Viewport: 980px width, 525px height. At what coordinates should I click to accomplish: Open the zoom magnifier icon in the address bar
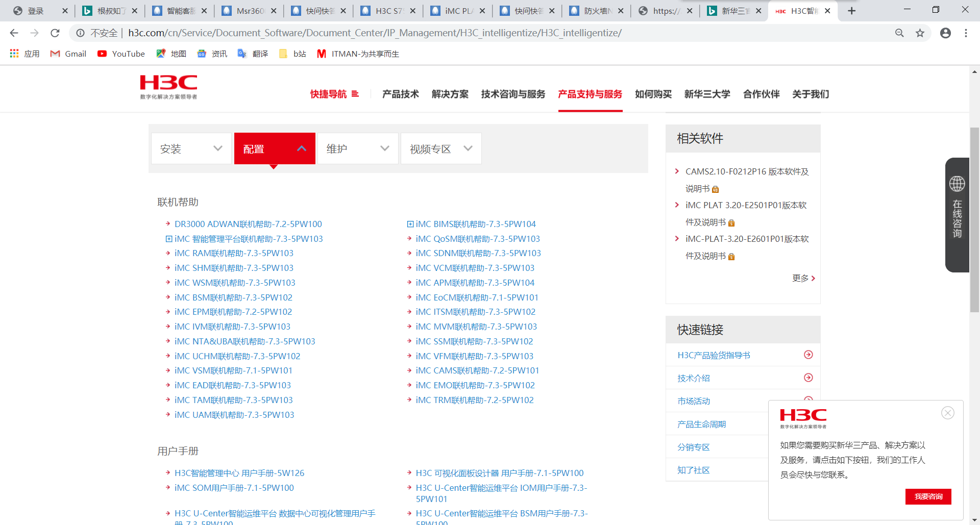point(899,33)
